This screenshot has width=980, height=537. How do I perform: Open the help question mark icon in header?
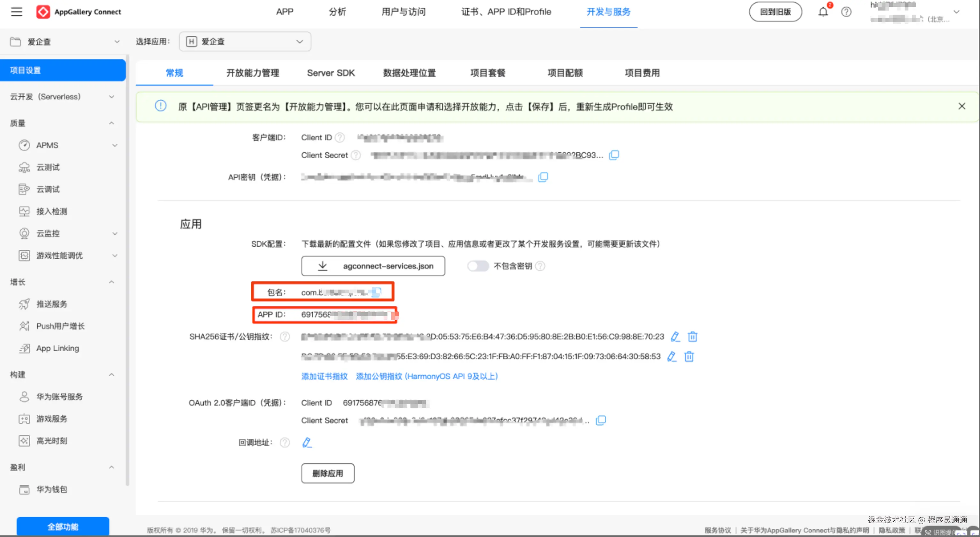[846, 12]
